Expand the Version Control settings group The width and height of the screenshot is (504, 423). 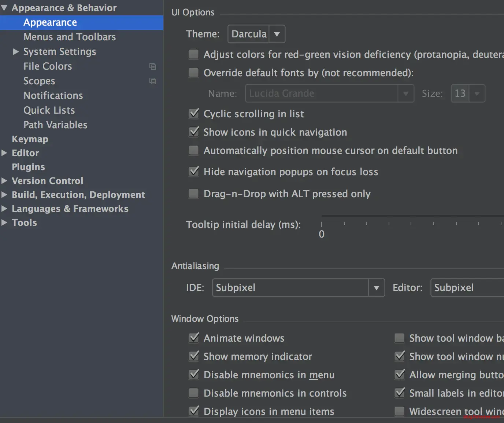(x=4, y=181)
